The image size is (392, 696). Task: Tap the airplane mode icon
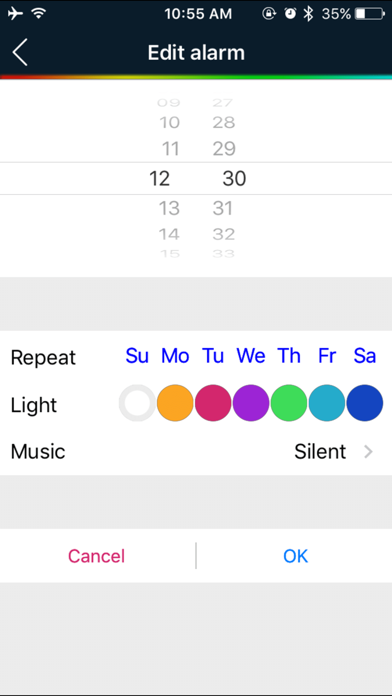(16, 14)
